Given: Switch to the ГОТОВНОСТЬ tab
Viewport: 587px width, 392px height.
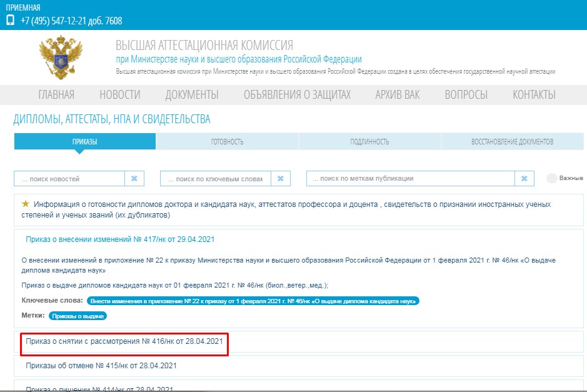Looking at the screenshot, I should (x=227, y=142).
